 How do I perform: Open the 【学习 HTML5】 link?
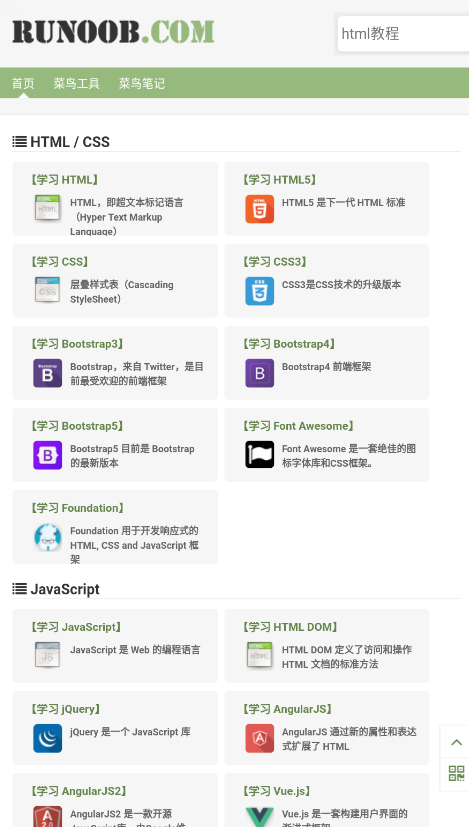(280, 180)
